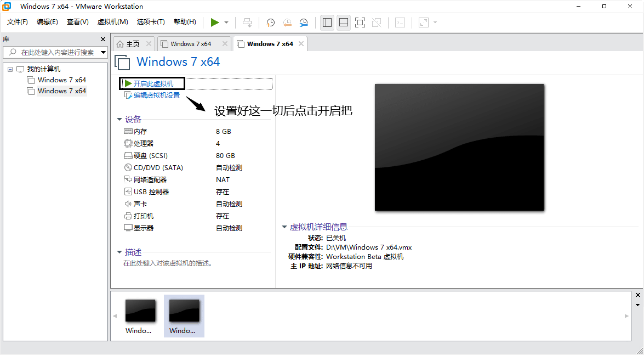Image resolution: width=644 pixels, height=355 pixels.
Task: Click the NAT network adapter value
Action: tap(223, 180)
